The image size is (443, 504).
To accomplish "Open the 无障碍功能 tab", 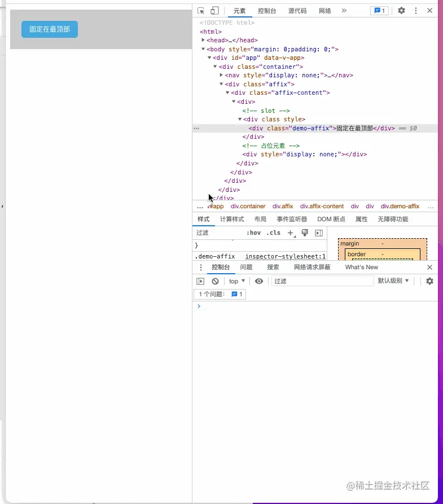I will click(x=393, y=219).
